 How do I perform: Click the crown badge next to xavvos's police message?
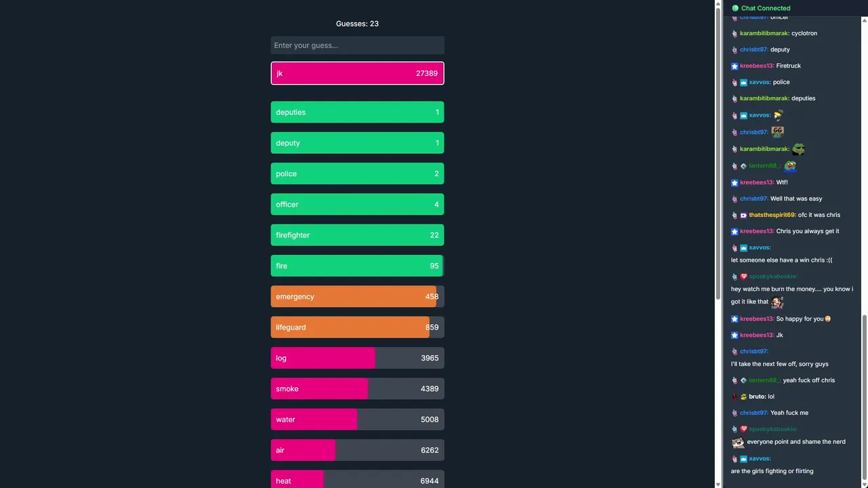coord(743,83)
